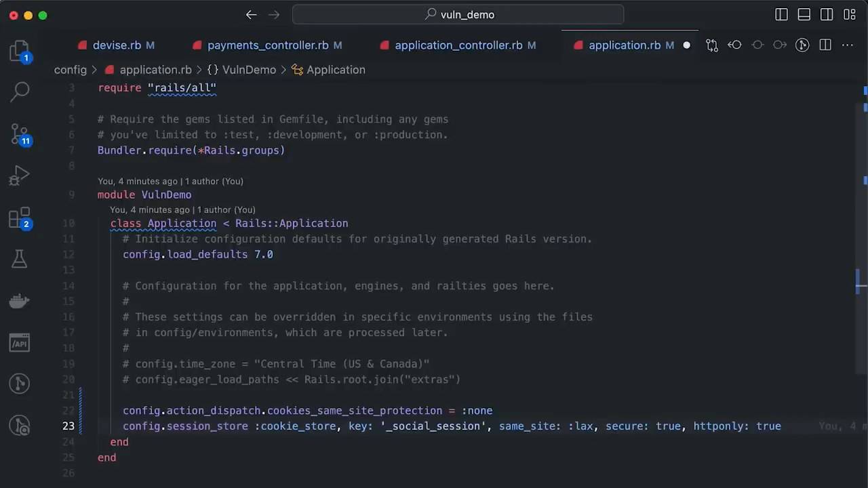Click the inline blame text on line 23
868x488 pixels.
(842, 426)
